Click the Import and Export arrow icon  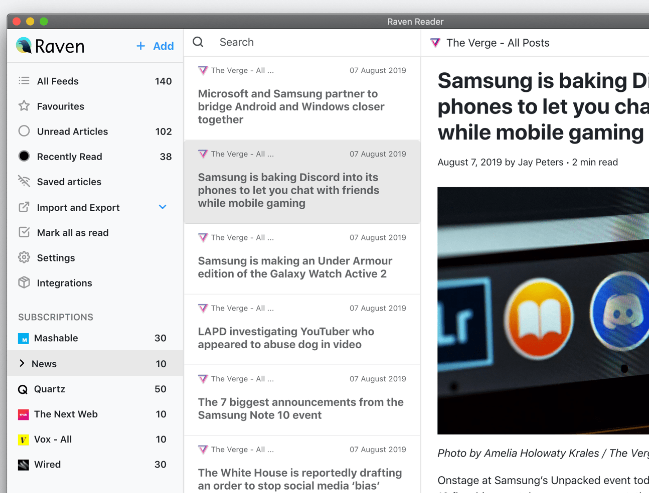[x=24, y=207]
